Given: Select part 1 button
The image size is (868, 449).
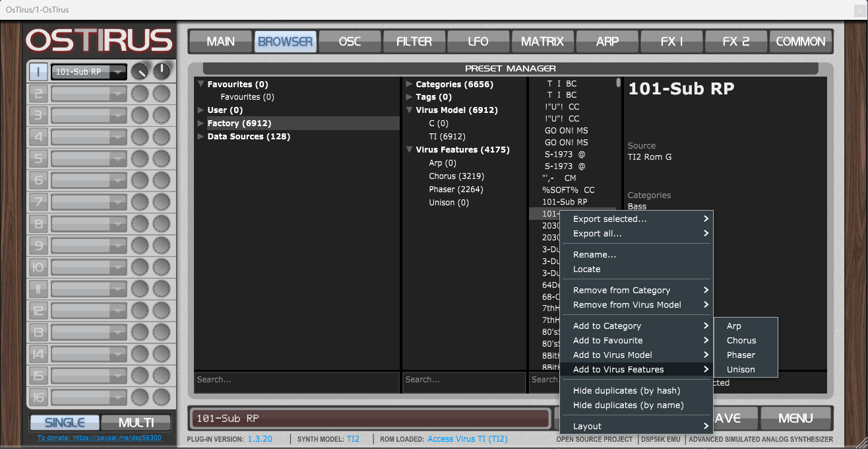Looking at the screenshot, I should (38, 72).
